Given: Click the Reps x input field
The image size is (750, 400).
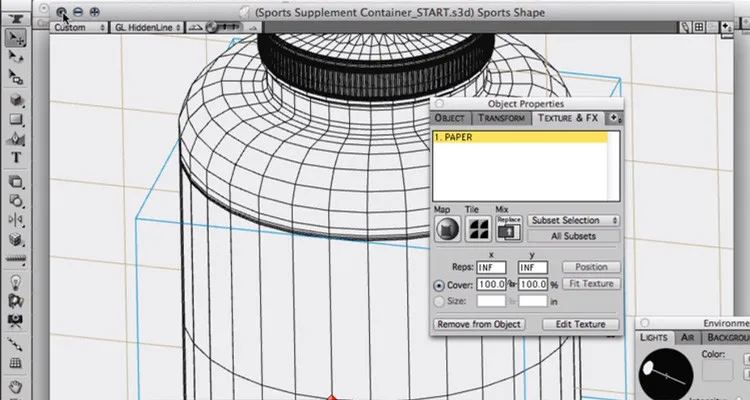Looking at the screenshot, I should [491, 268].
